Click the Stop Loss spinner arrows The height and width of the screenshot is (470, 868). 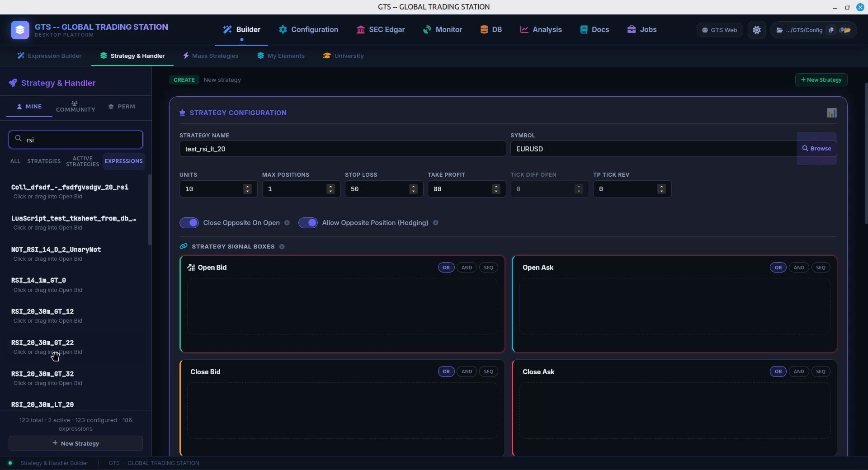coord(413,189)
